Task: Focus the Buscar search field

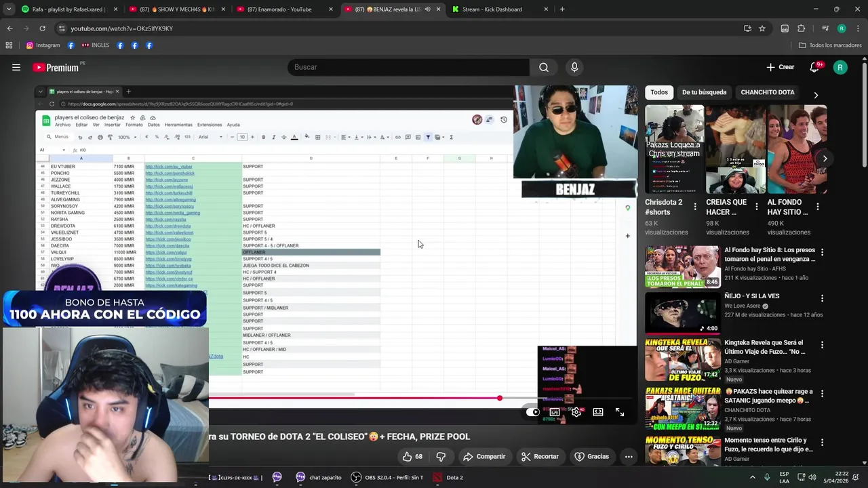Action: [408, 67]
